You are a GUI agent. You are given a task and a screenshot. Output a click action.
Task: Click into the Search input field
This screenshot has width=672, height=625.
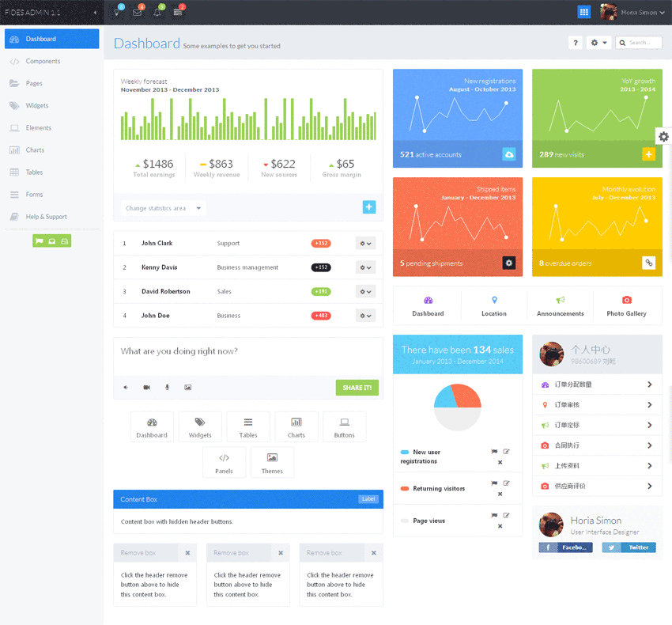click(643, 43)
